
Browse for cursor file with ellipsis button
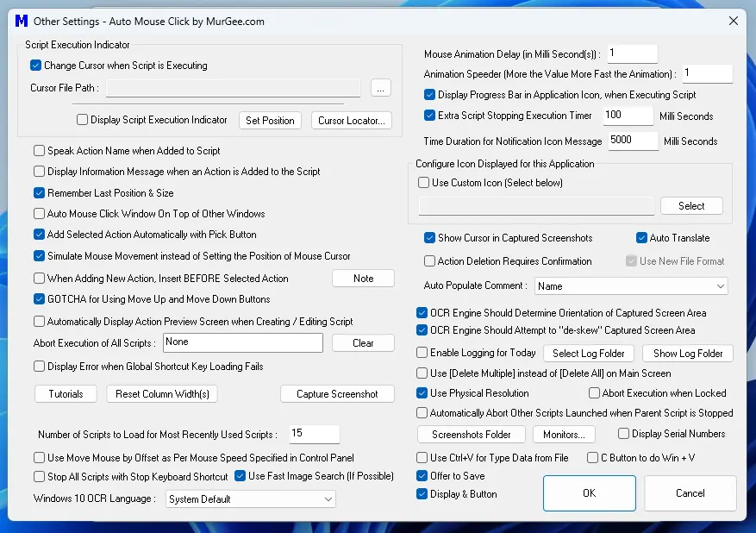(380, 88)
